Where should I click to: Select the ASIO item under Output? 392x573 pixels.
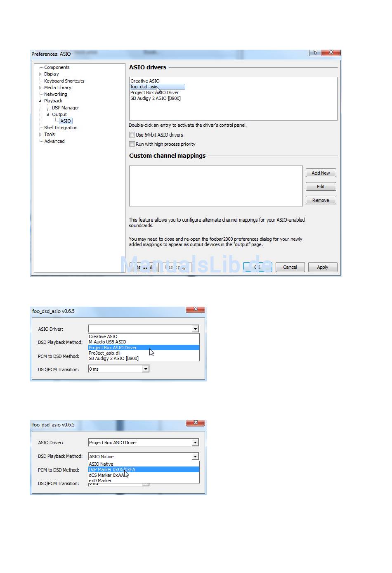pos(66,121)
